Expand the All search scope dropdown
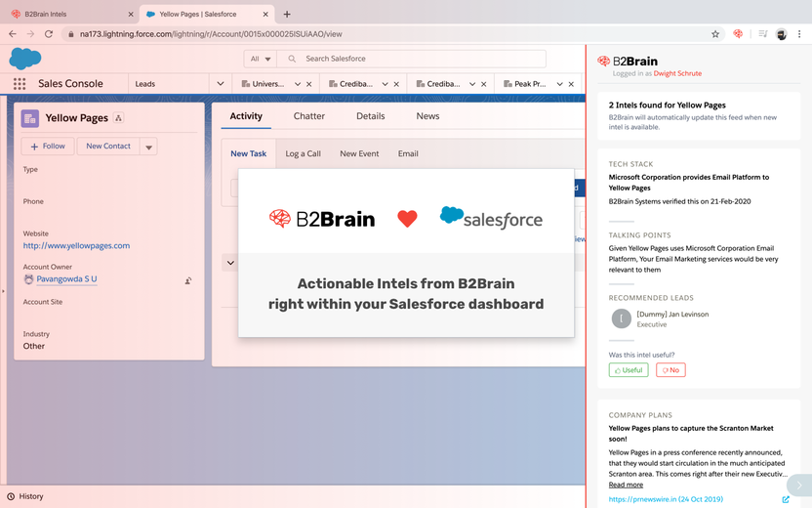 coord(261,59)
